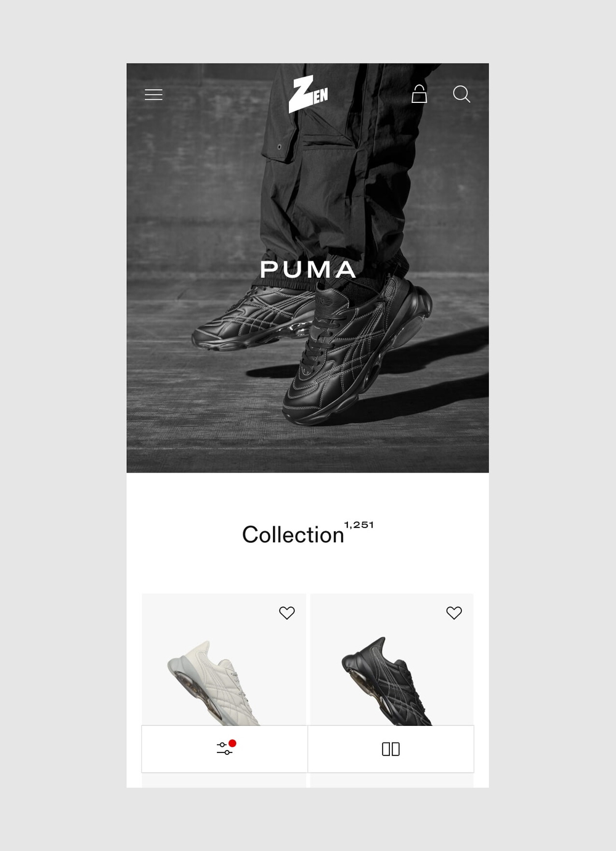
Task: Open the product card below black sneaker
Action: tap(392, 780)
